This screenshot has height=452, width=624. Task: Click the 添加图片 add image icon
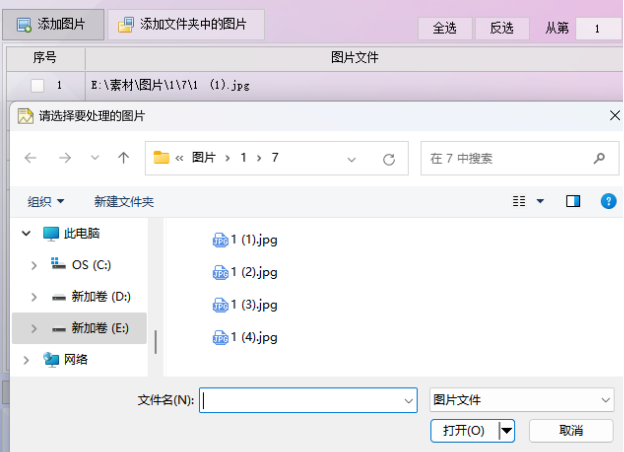click(x=24, y=25)
